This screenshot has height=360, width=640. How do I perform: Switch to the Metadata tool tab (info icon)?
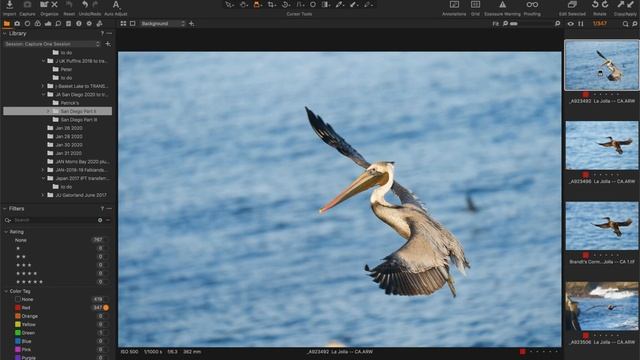pyautogui.click(x=79, y=24)
